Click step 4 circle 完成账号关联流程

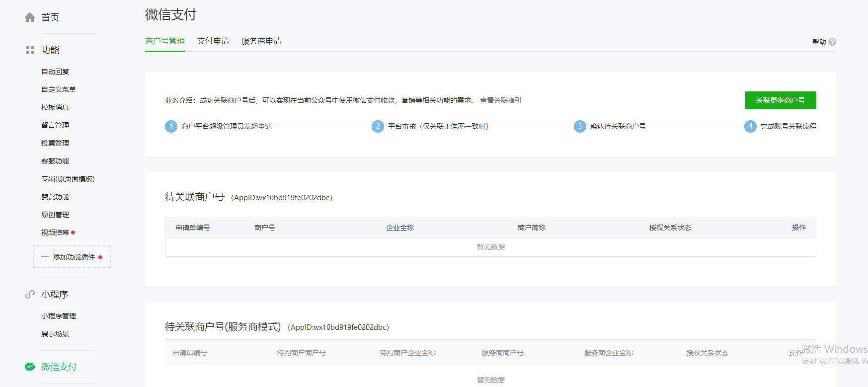pos(750,126)
